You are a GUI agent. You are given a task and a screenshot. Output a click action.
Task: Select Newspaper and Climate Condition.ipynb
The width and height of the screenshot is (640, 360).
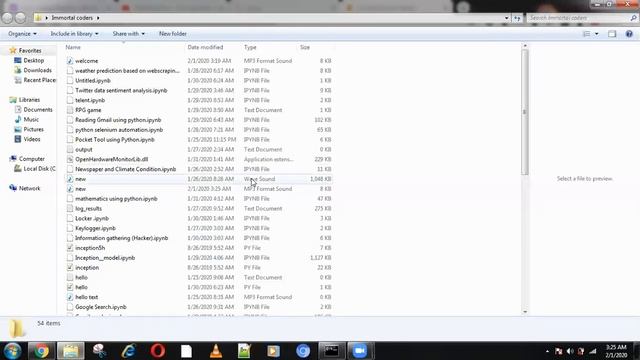126,169
